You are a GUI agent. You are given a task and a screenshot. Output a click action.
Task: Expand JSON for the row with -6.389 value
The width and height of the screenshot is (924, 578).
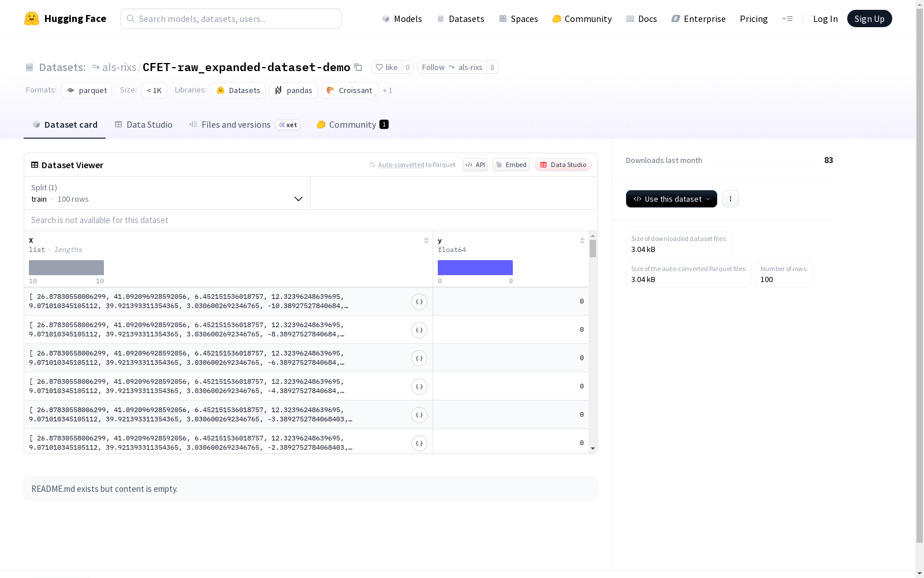tap(419, 358)
